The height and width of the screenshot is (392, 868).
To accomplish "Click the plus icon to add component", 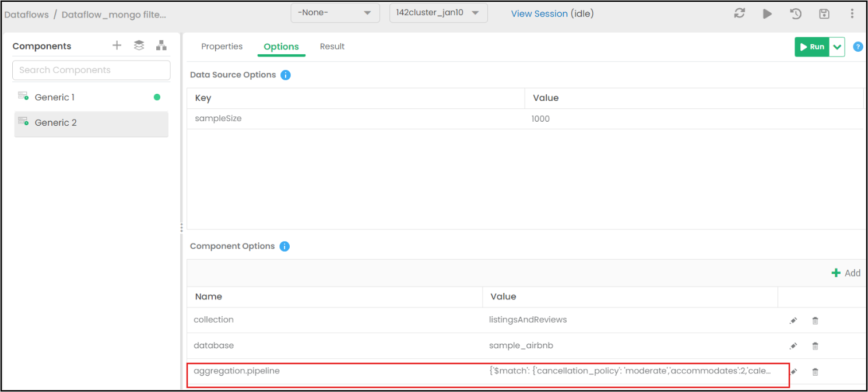I will (117, 45).
